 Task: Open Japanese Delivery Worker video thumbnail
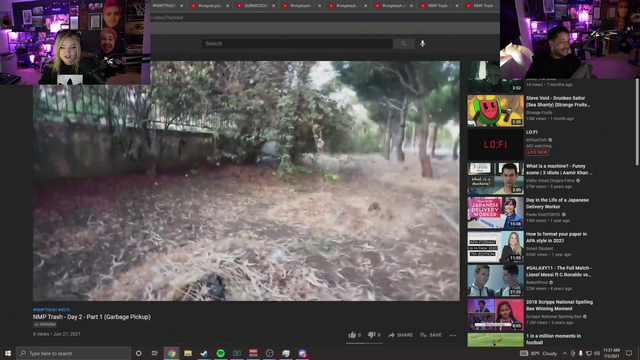495,212
